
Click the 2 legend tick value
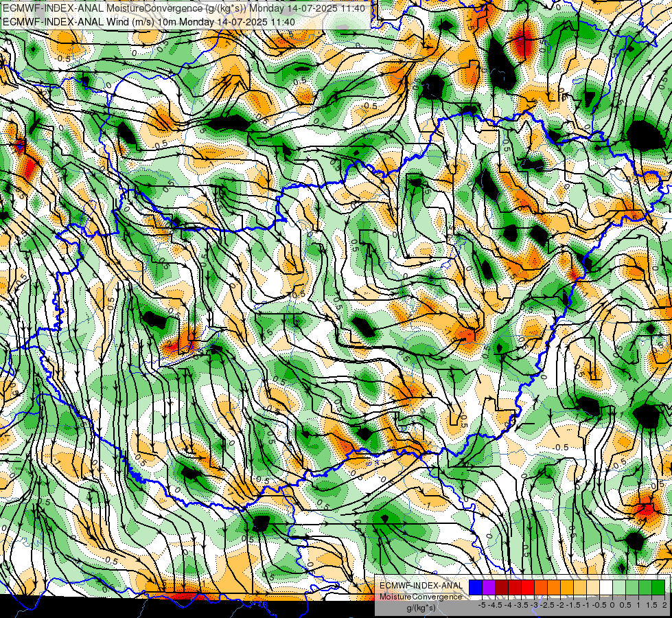click(x=664, y=605)
